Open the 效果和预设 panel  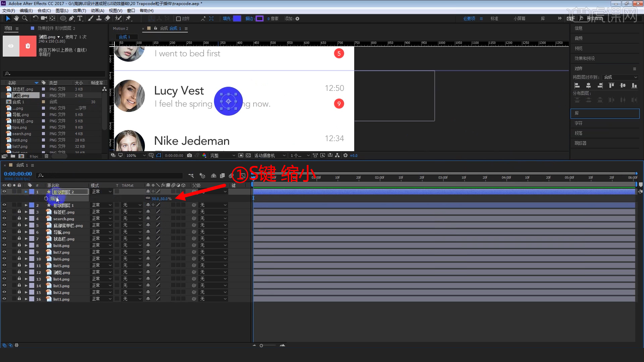tap(584, 58)
